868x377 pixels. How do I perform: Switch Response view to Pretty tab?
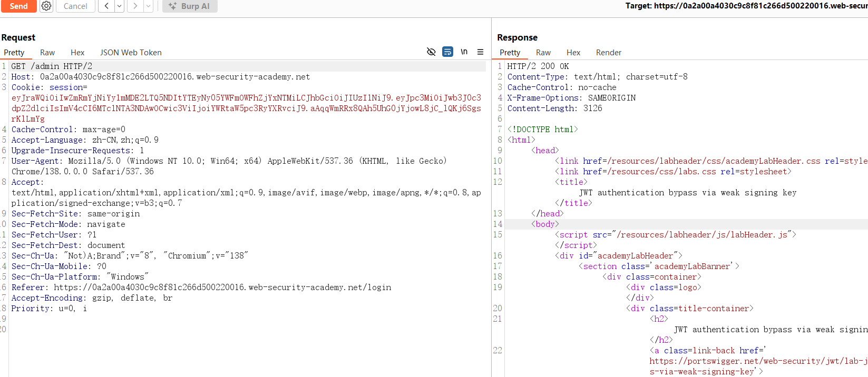510,53
